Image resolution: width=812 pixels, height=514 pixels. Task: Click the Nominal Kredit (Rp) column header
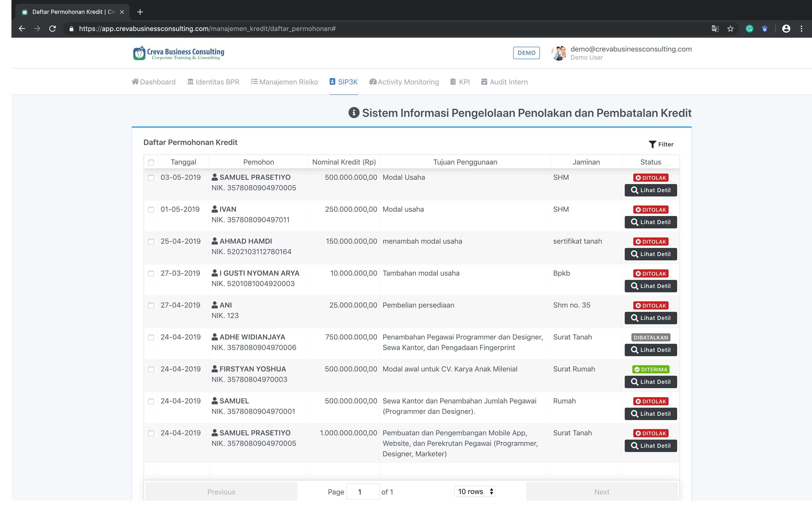pyautogui.click(x=344, y=162)
